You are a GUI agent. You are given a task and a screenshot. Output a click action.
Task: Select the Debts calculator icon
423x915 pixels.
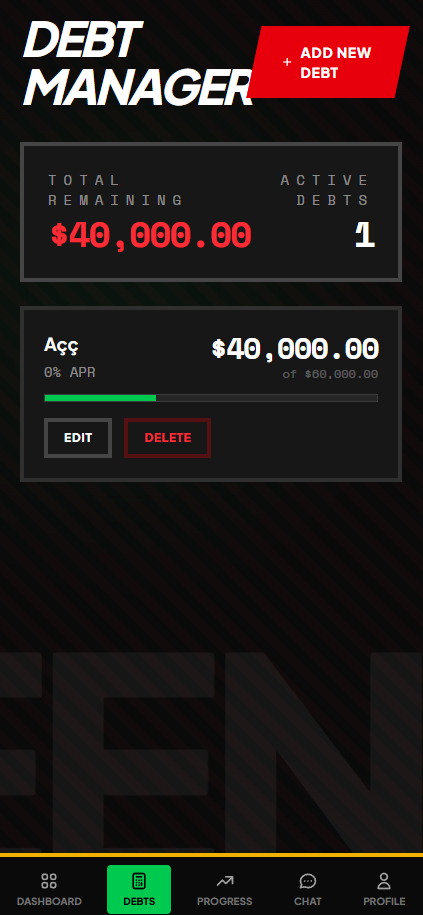139,881
